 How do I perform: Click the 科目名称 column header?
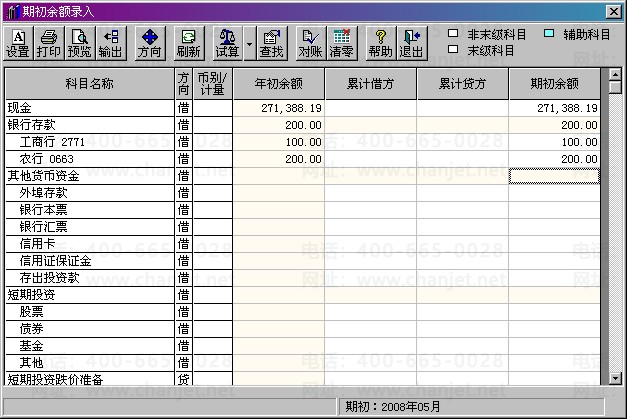(x=90, y=84)
